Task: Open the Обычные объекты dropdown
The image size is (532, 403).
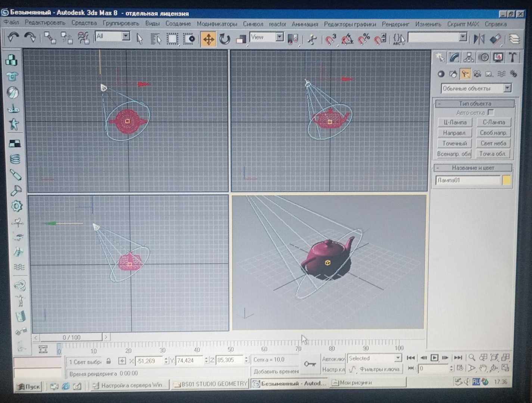Action: point(476,88)
